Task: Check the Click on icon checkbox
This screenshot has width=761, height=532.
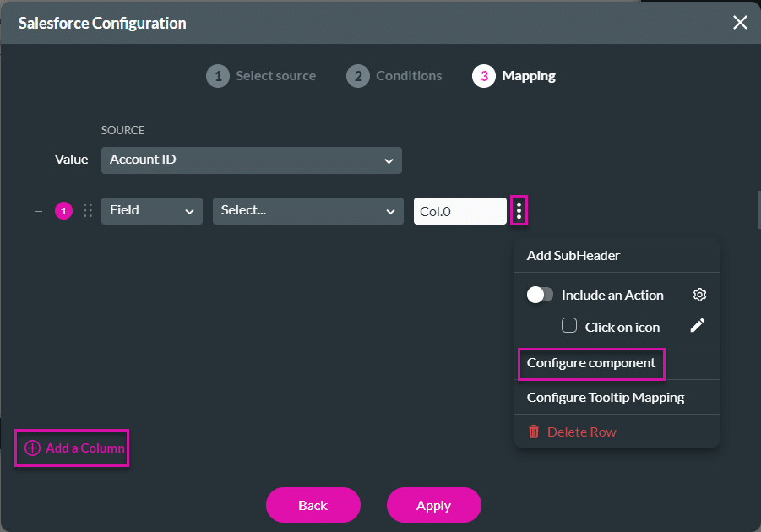Action: pos(569,326)
